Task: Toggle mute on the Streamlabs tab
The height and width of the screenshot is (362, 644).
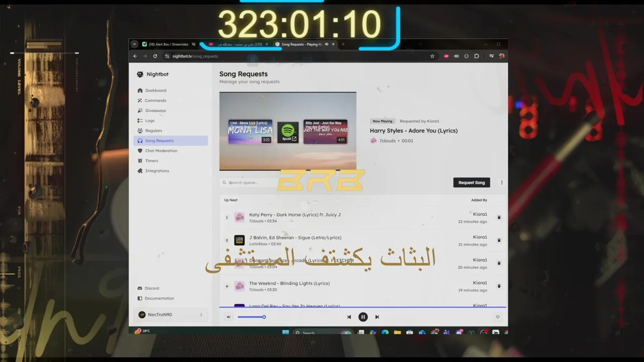Action: pos(194,44)
